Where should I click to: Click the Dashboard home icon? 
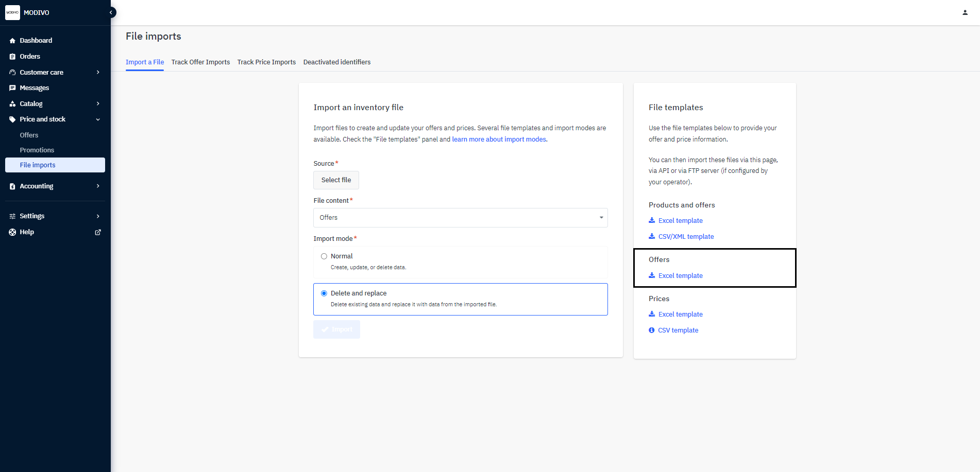pyautogui.click(x=12, y=41)
